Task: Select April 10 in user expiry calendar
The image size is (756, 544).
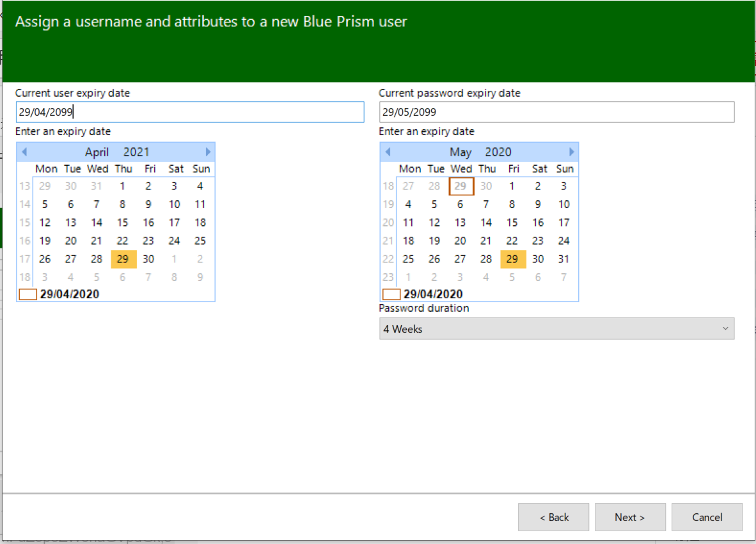Action: [175, 205]
